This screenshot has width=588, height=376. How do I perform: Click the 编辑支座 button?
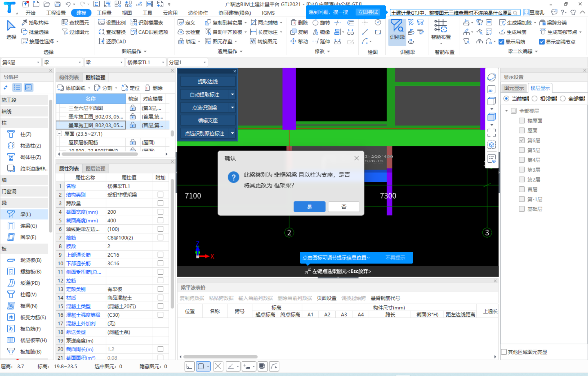pos(208,120)
